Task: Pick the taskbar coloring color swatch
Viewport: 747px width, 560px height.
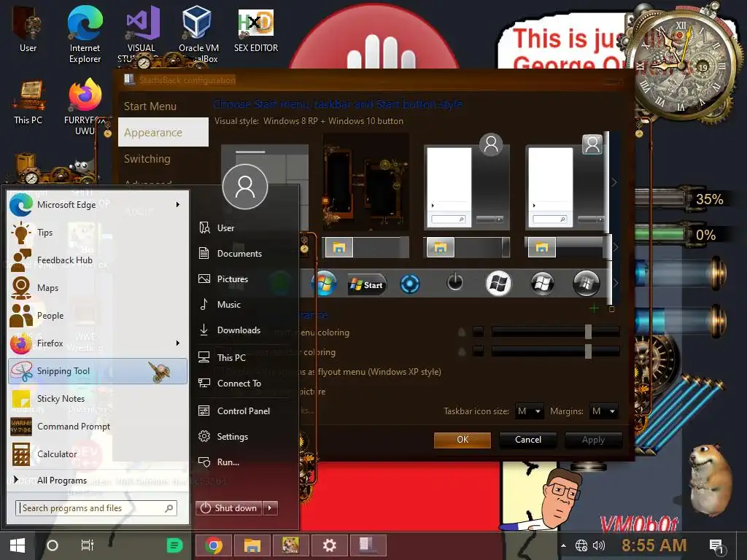Action: [x=478, y=351]
